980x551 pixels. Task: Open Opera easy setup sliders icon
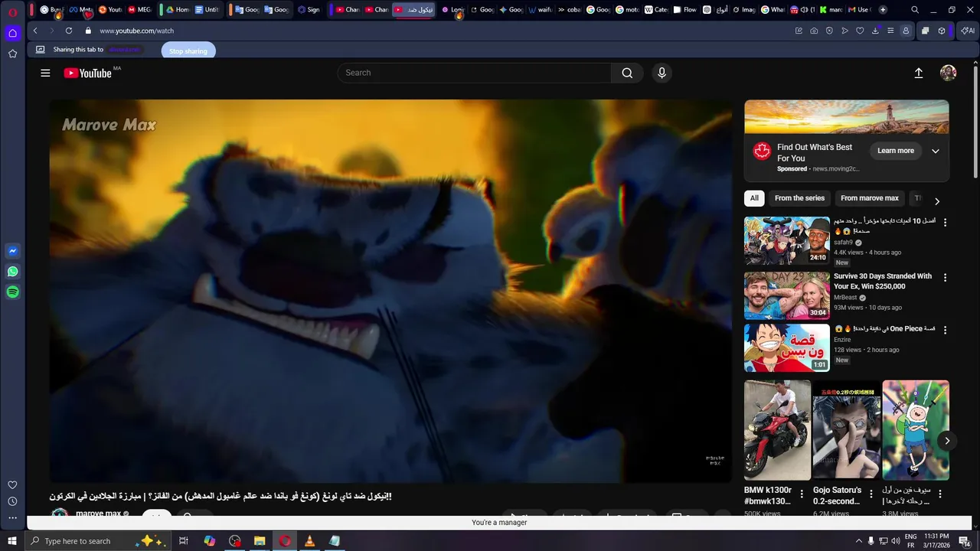(890, 31)
